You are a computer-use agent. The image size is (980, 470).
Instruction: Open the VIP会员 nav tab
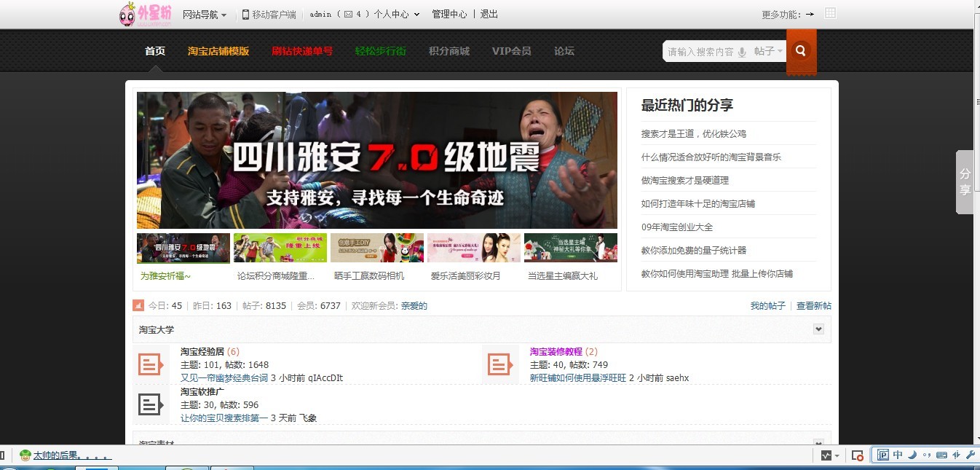[x=512, y=51]
